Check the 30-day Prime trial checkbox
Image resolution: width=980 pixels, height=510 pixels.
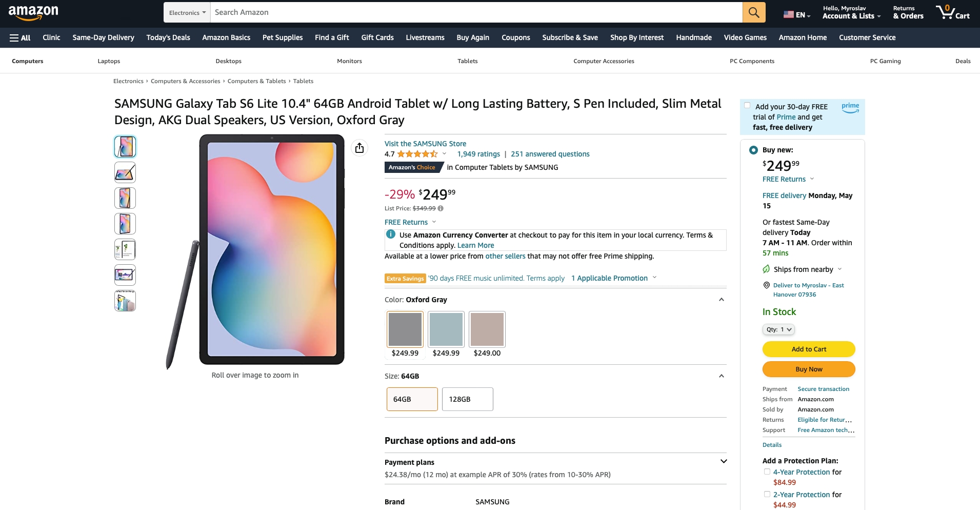pyautogui.click(x=747, y=106)
